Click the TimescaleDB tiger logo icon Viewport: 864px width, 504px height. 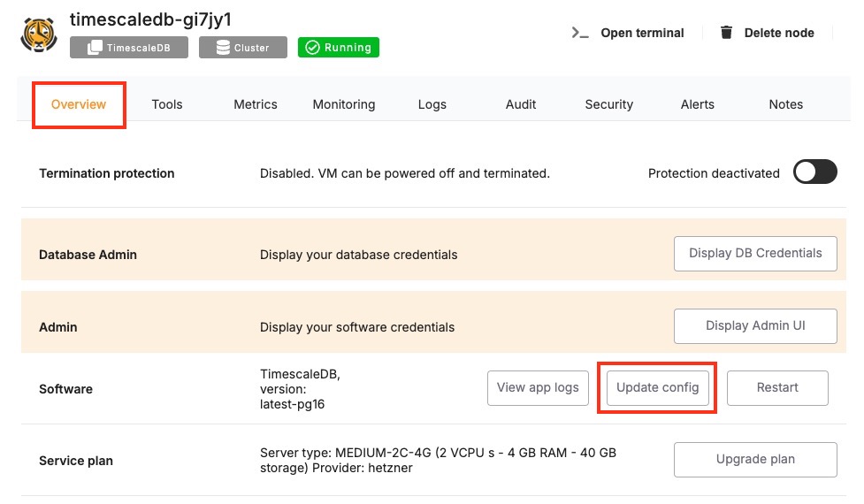click(39, 34)
